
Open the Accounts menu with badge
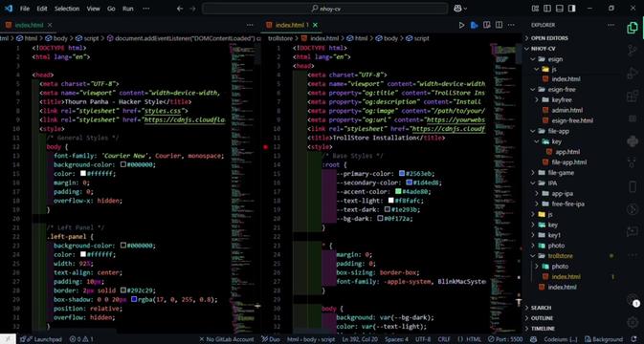click(x=633, y=301)
